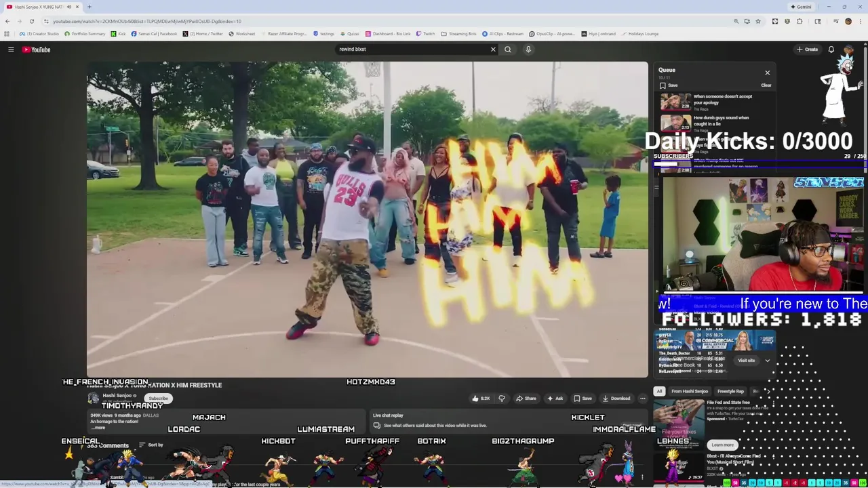
Task: Open the Razer Affiliate Program bookmark
Action: [x=283, y=34]
